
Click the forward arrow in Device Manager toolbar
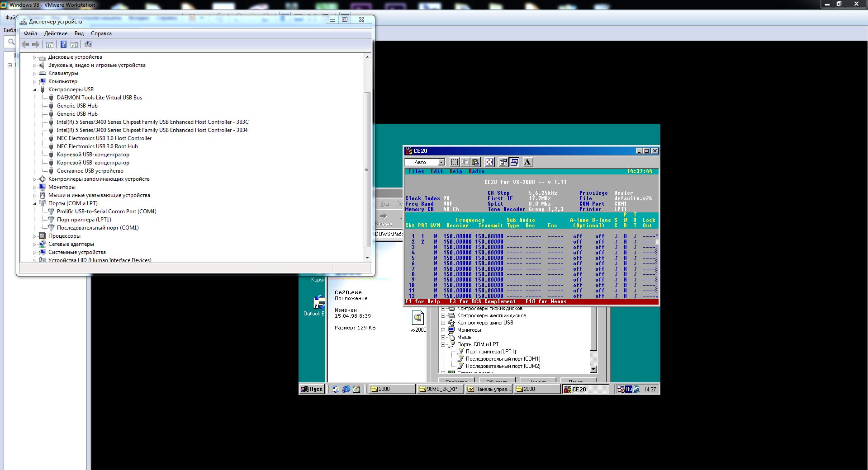(36, 44)
